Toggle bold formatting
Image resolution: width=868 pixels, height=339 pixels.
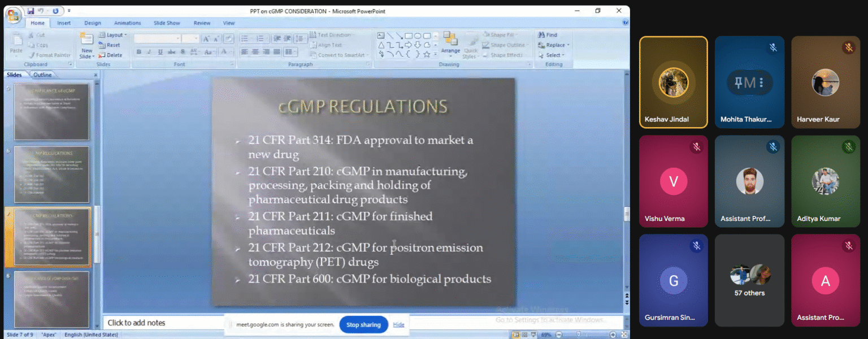coord(138,52)
